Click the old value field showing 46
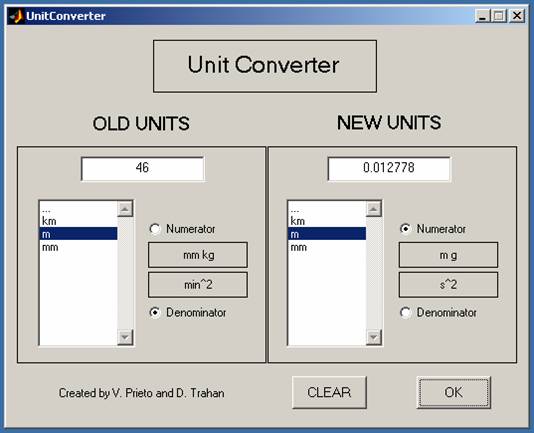534x433 pixels. [x=143, y=169]
